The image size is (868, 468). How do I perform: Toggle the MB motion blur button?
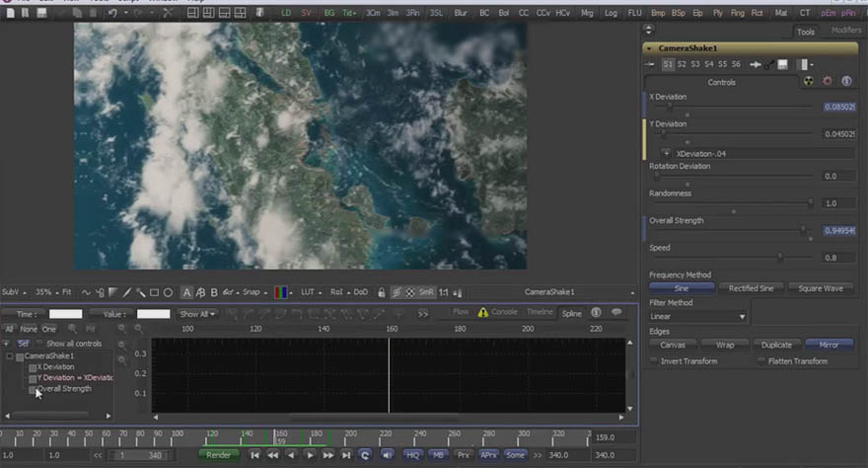pos(438,455)
